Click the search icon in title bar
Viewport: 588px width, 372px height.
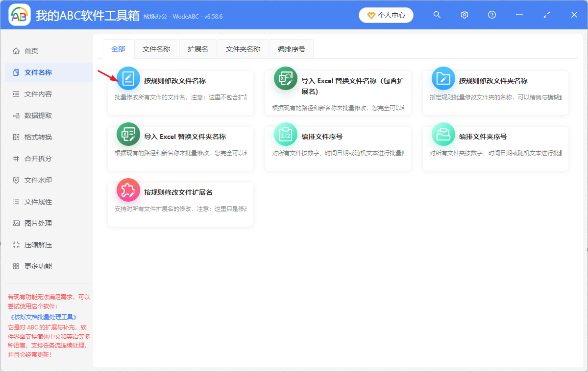(437, 15)
